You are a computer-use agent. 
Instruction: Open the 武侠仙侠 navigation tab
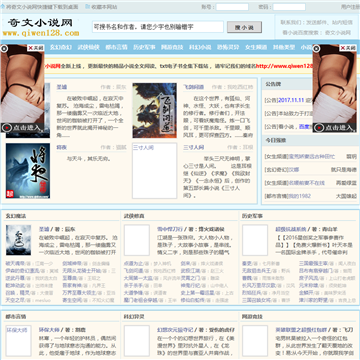pos(89,47)
